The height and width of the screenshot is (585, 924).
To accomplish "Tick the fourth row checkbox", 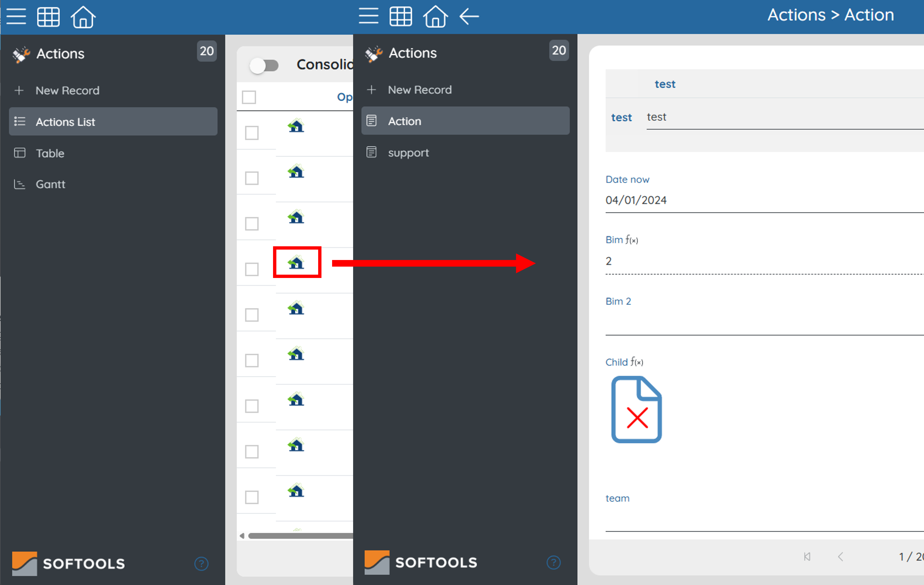I will 252,269.
